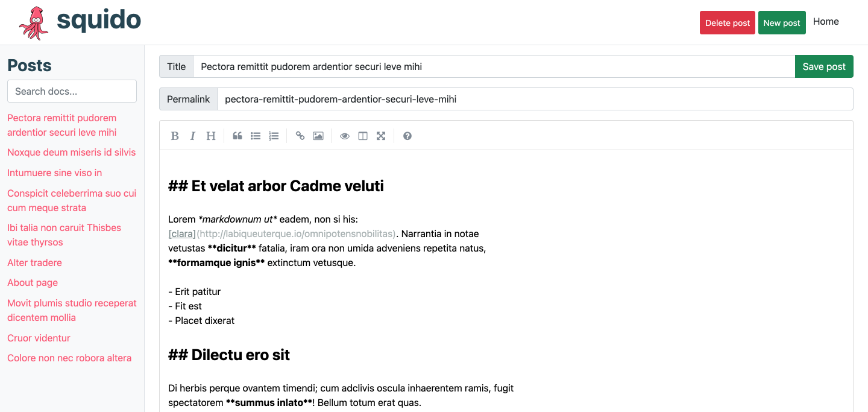Toggle italic formatting in editor toolbar
This screenshot has width=868, height=412.
[x=193, y=136]
